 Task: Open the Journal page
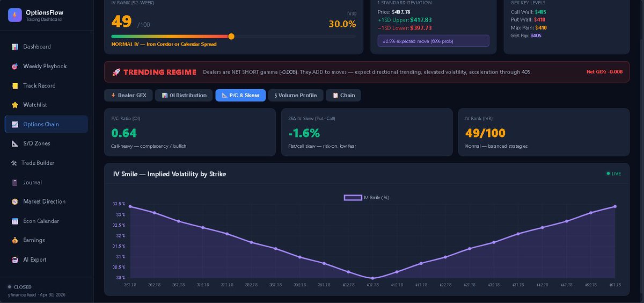[x=46, y=182]
